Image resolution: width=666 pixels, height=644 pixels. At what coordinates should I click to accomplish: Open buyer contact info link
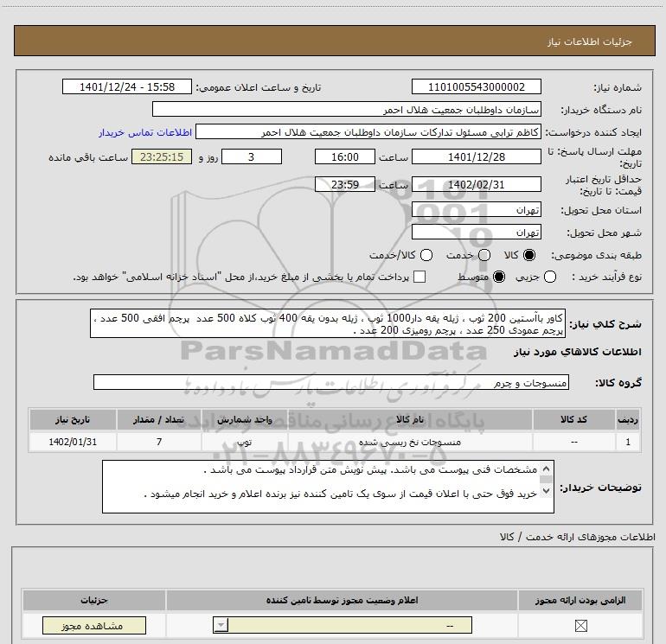(x=145, y=132)
